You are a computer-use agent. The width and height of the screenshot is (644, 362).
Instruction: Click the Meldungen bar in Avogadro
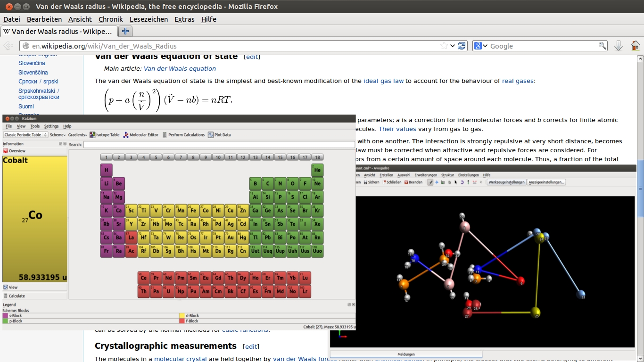tap(406, 354)
